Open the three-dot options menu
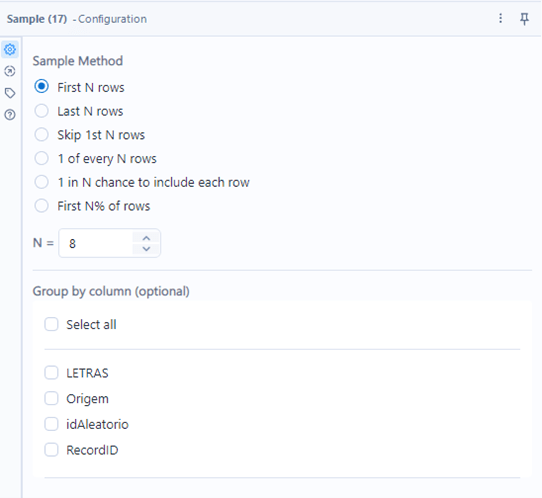Image resolution: width=542 pixels, height=498 pixels. (x=501, y=18)
